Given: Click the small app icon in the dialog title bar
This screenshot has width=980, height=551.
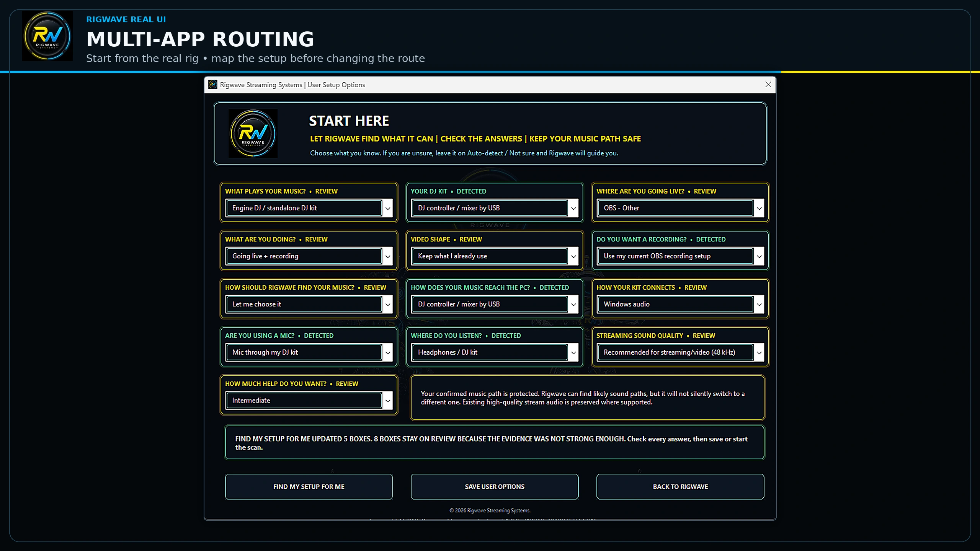Looking at the screenshot, I should (x=213, y=85).
